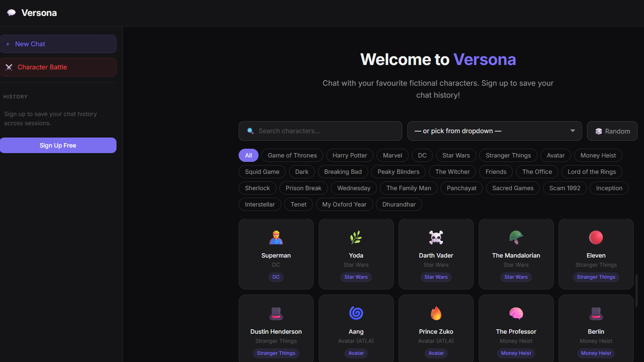Expand the character dropdown arrow

click(x=573, y=131)
